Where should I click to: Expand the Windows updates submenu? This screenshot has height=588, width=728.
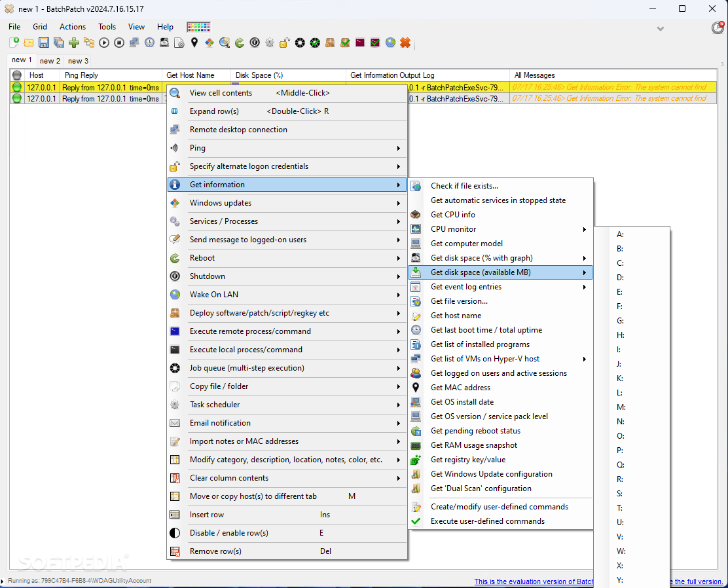pos(287,203)
